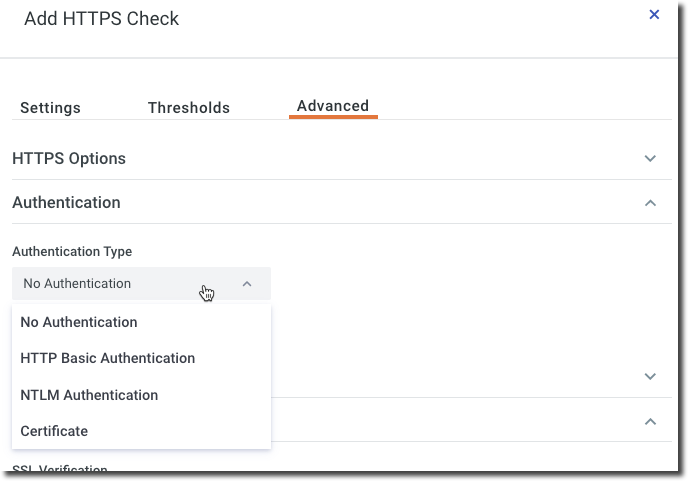Collapse Authentication section using its chevron
Image resolution: width=688 pixels, height=481 pixels.
pyautogui.click(x=650, y=203)
